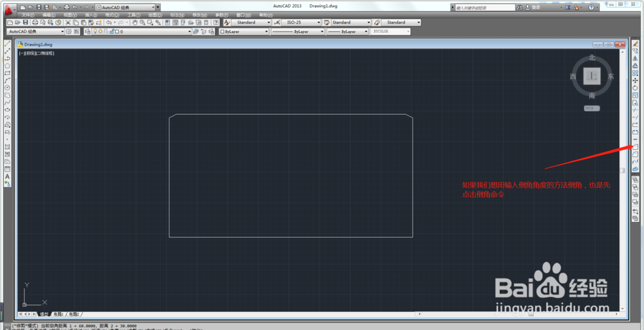
Task: Open the 绘图(D) menu
Action: (155, 15)
